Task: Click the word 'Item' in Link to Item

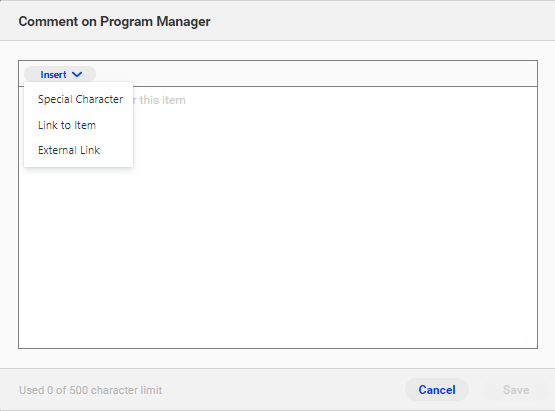Action: [x=85, y=125]
